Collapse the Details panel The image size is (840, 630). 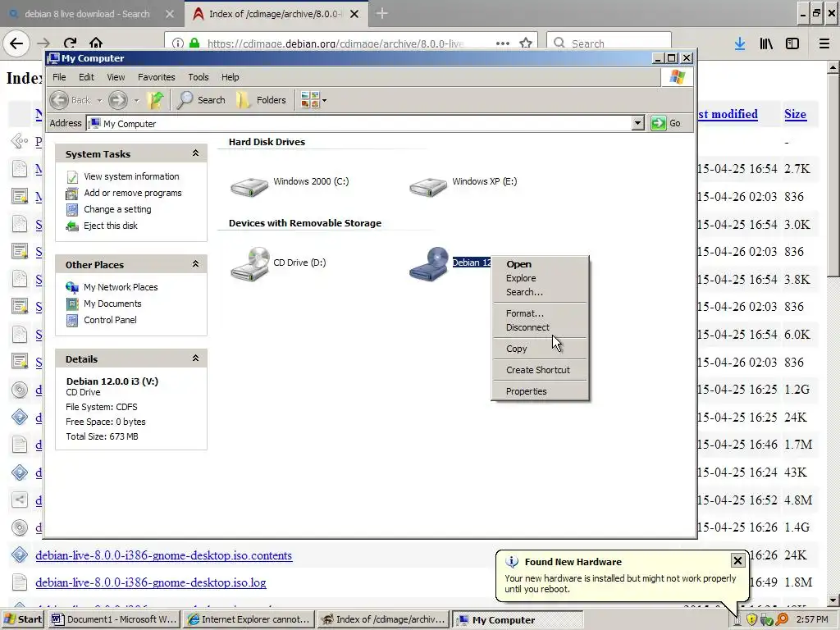click(195, 358)
